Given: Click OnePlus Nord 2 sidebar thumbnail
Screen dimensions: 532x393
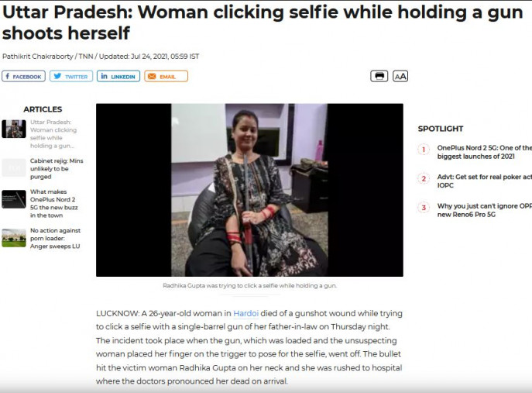Looking at the screenshot, I should pos(14,199).
